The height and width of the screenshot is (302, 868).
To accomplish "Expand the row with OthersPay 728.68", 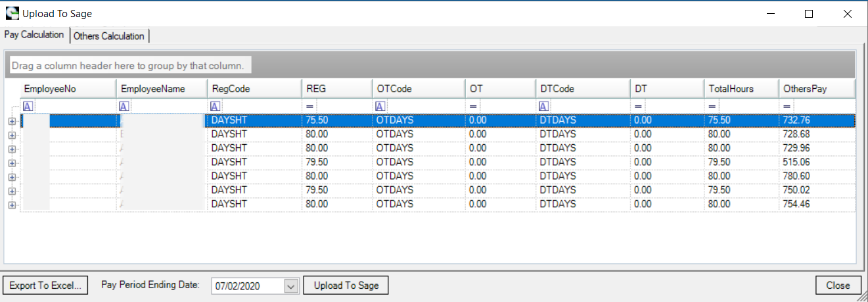I will tap(12, 134).
